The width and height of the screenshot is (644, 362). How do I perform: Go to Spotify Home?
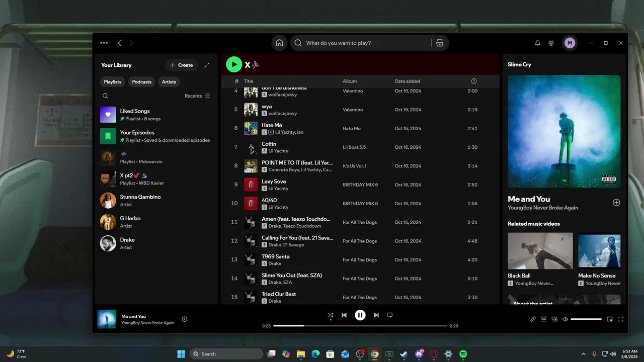pos(279,43)
